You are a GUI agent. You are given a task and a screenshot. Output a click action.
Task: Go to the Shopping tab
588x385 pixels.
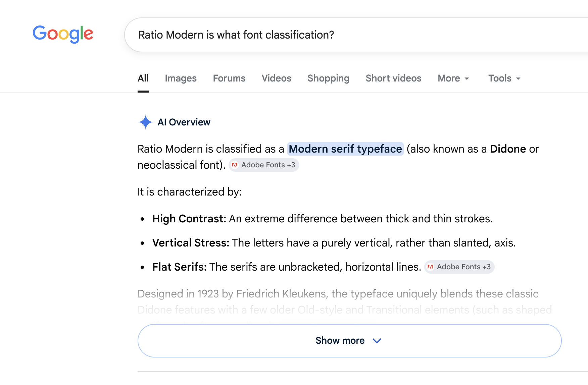coord(328,78)
